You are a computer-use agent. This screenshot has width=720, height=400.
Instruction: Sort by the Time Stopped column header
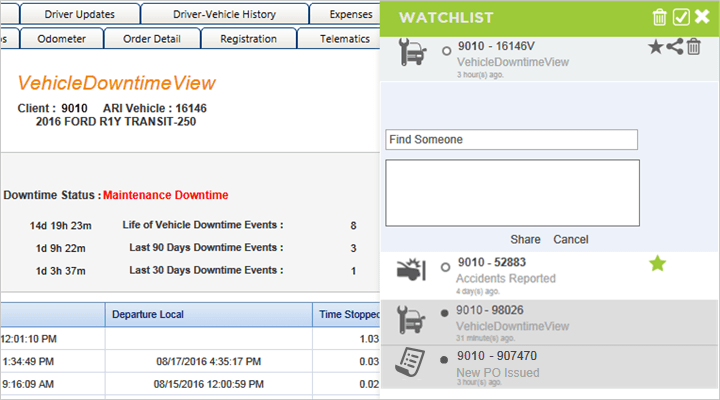pos(347,315)
